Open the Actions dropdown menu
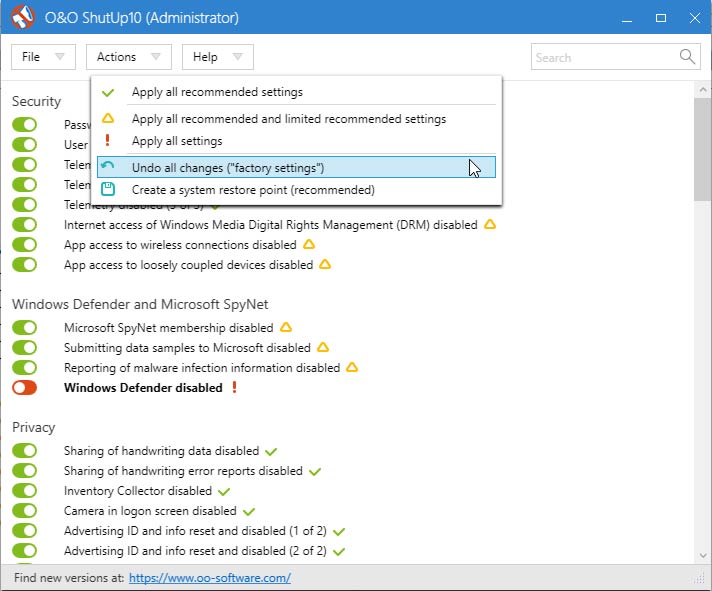712x591 pixels. pyautogui.click(x=129, y=57)
